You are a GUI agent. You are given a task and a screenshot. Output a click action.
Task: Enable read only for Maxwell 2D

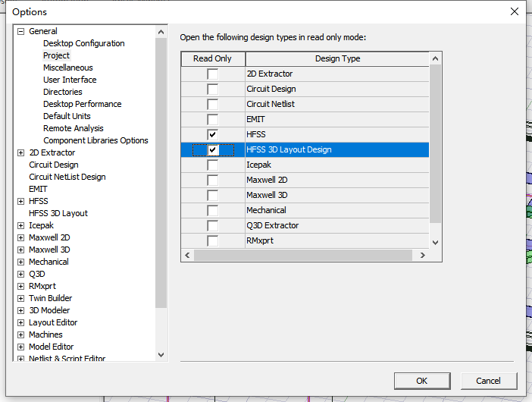point(213,181)
